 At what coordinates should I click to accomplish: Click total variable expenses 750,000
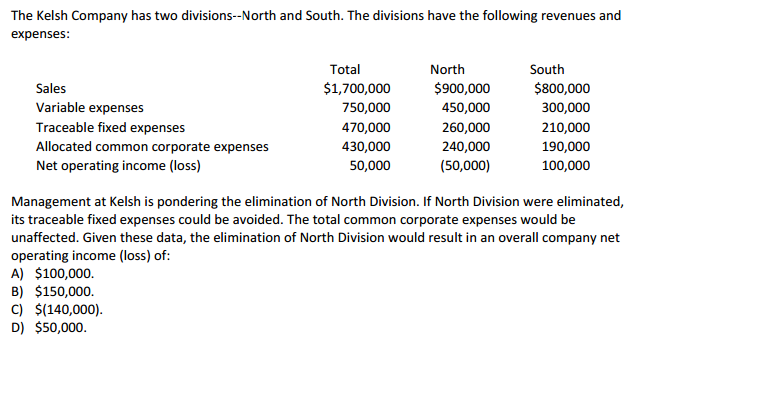coord(366,108)
